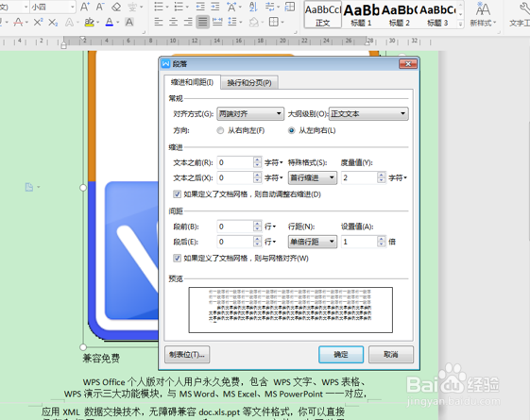
Task: Toggle 与网格对齐 checkbox
Action: click(x=177, y=259)
